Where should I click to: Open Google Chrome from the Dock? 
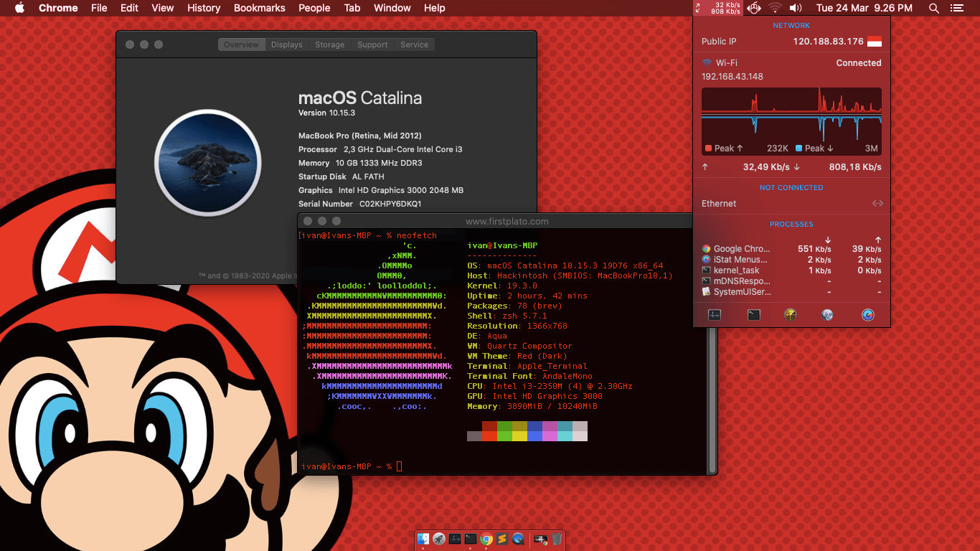coord(486,539)
